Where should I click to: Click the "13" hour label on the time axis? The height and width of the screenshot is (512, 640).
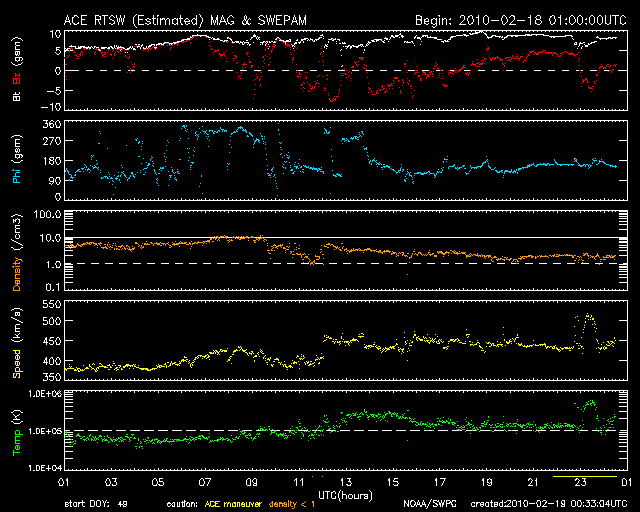point(346,483)
